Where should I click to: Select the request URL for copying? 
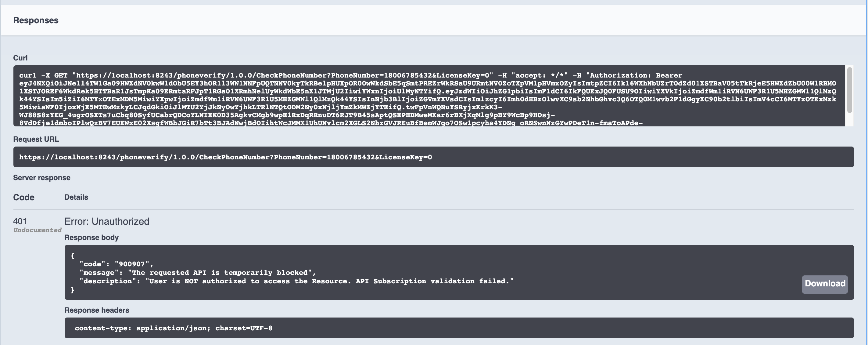point(226,157)
